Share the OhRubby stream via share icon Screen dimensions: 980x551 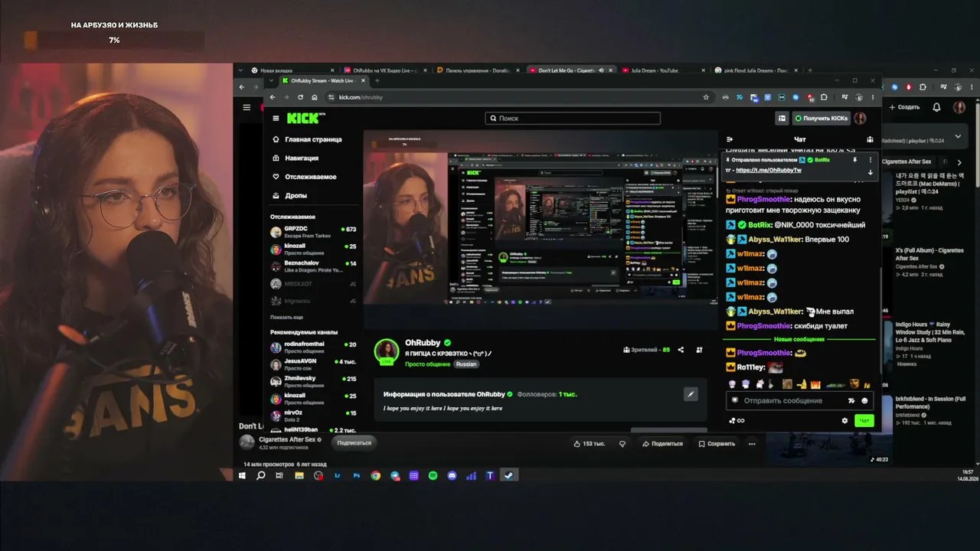click(681, 350)
